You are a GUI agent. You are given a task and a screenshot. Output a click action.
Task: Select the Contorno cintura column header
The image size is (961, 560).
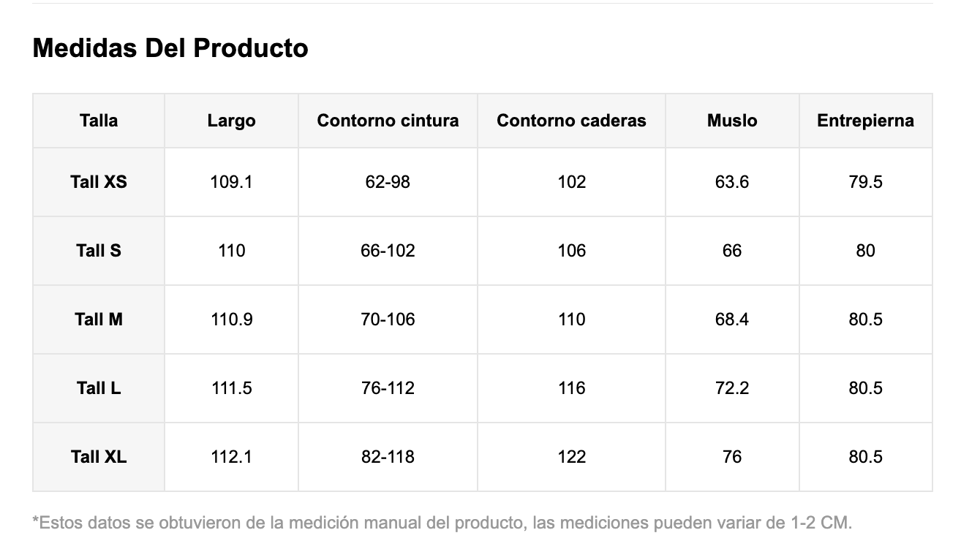[x=388, y=121]
